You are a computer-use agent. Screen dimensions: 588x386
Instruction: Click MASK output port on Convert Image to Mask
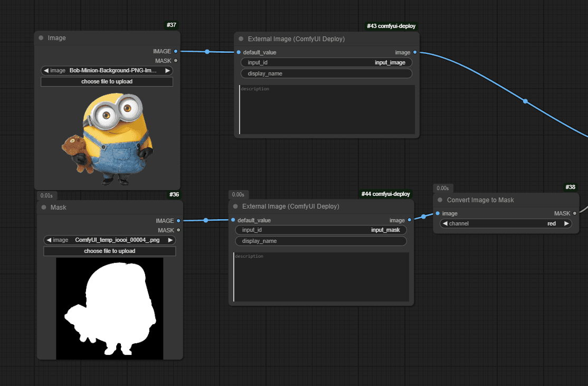pos(574,213)
